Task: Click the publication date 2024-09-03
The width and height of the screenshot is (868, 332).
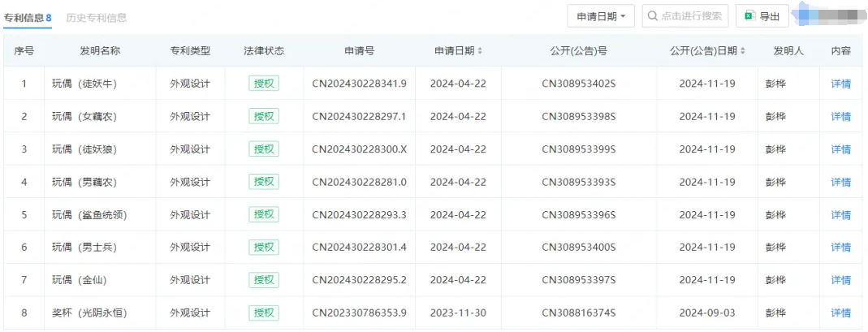Action: (x=707, y=313)
